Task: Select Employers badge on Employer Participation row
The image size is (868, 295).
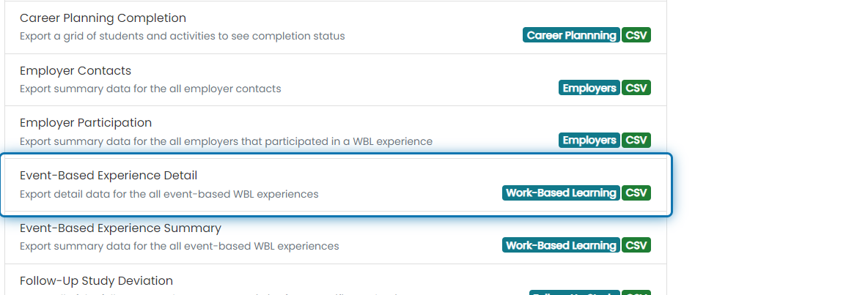Action: click(589, 141)
